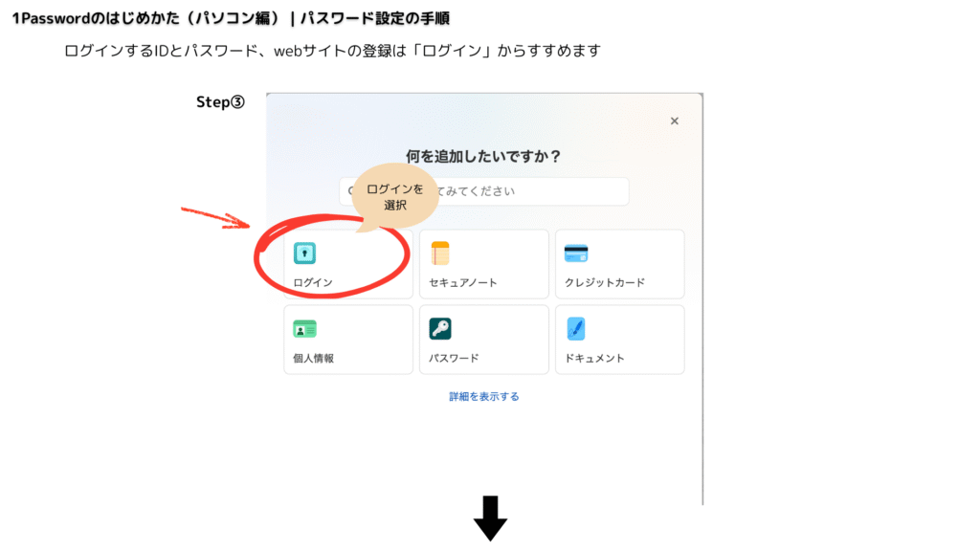Pick the クレジットカード item label
Screen dimensions: 980x551
point(605,282)
